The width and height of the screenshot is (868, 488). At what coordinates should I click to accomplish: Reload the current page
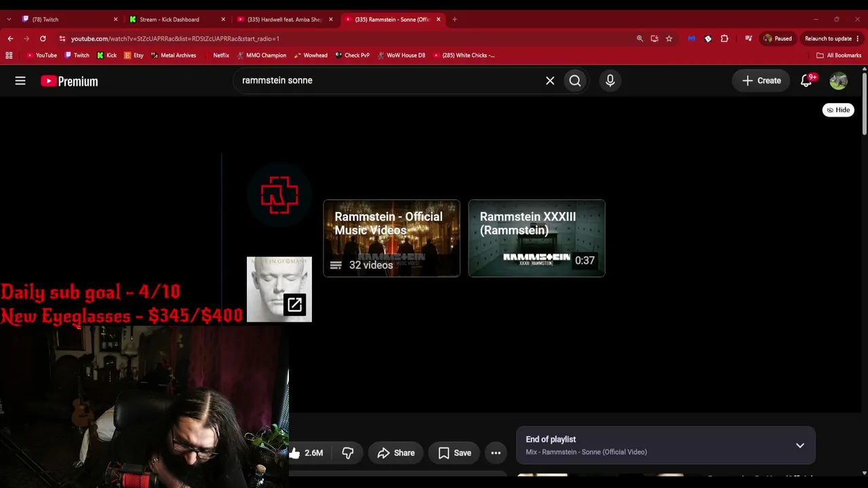(x=43, y=39)
